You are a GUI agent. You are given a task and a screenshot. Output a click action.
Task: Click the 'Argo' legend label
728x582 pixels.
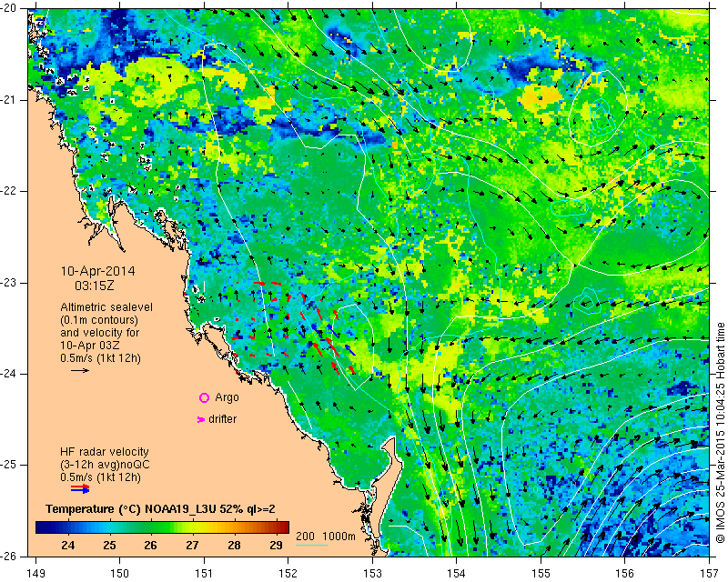coord(227,397)
